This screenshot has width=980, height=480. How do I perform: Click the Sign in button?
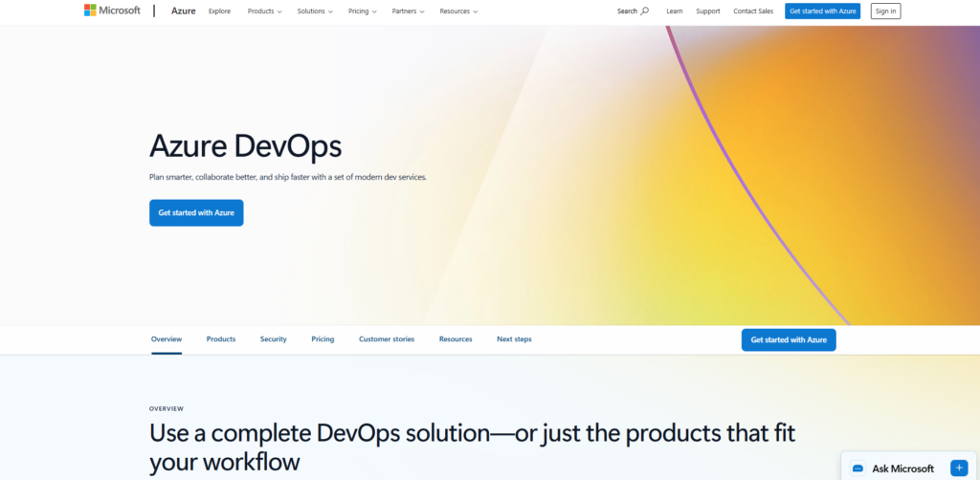885,11
